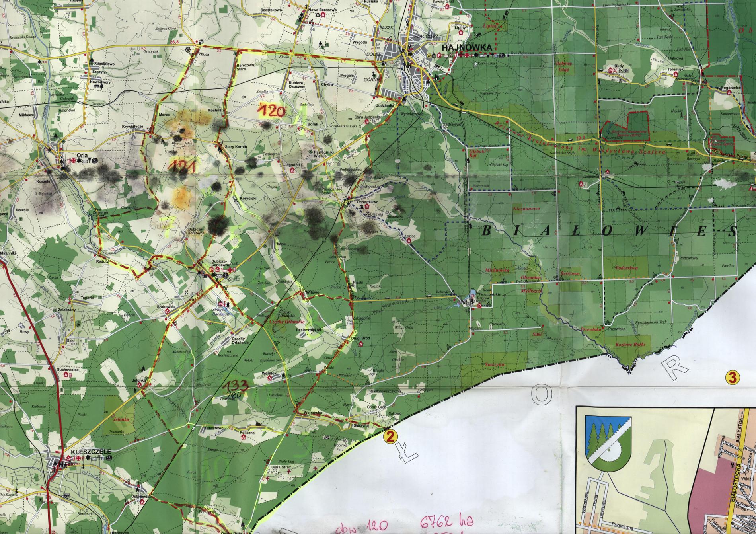Click the handwritten red number 120
The height and width of the screenshot is (534, 756).
pyautogui.click(x=272, y=110)
